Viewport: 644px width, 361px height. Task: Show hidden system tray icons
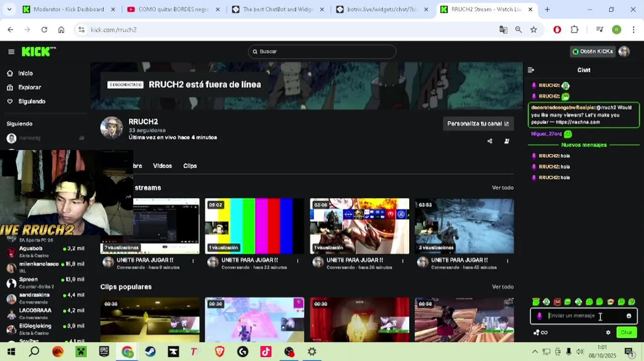[x=535, y=352]
